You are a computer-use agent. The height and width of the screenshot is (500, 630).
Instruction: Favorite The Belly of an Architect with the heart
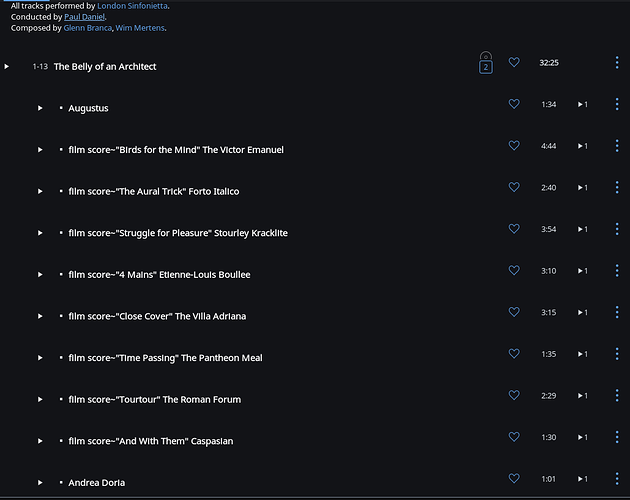point(514,62)
